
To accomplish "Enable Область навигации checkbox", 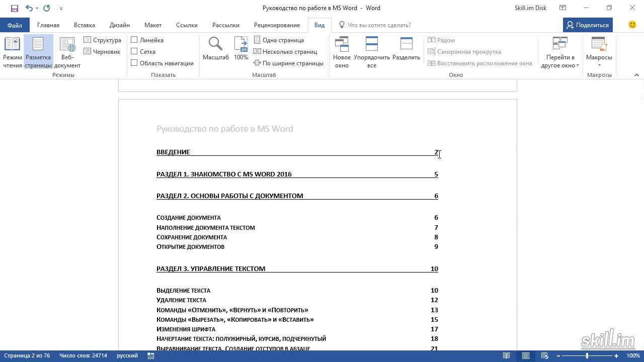I will [x=134, y=63].
